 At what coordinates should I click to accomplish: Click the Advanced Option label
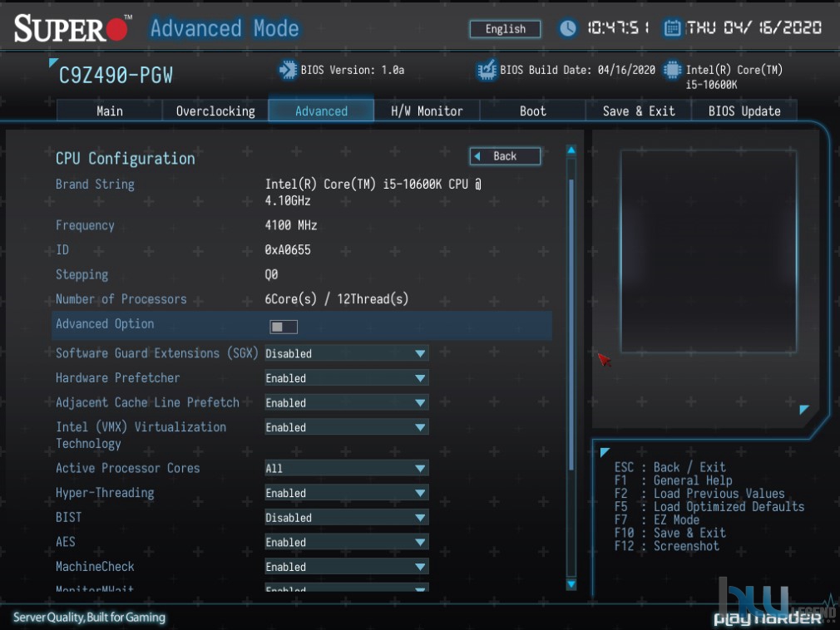(105, 324)
